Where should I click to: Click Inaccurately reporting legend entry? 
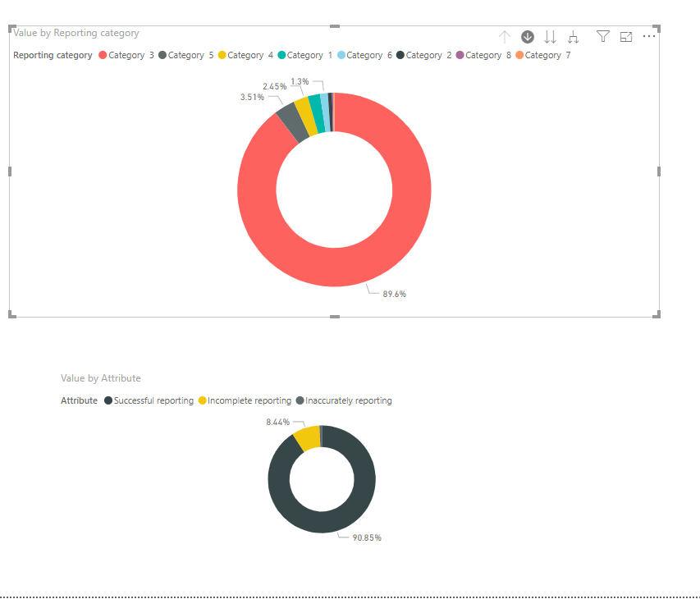click(x=344, y=400)
